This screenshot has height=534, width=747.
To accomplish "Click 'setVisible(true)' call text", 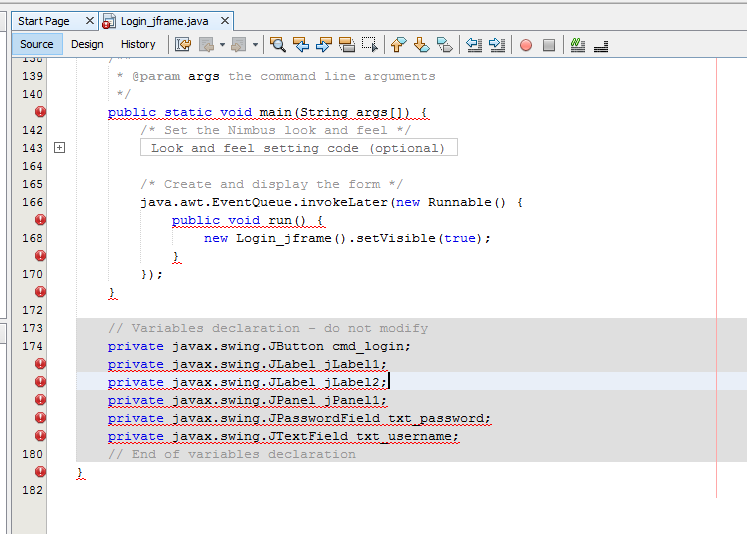I will pyautogui.click(x=420, y=238).
